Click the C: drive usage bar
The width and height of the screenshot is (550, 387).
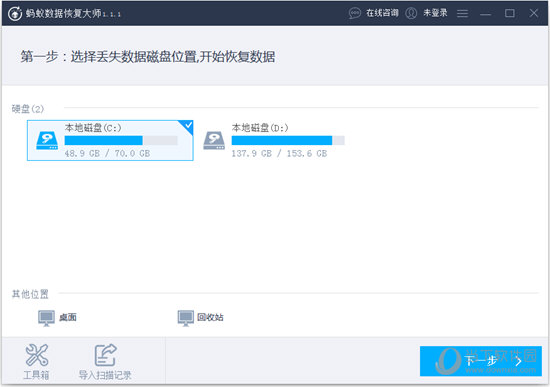(x=121, y=141)
